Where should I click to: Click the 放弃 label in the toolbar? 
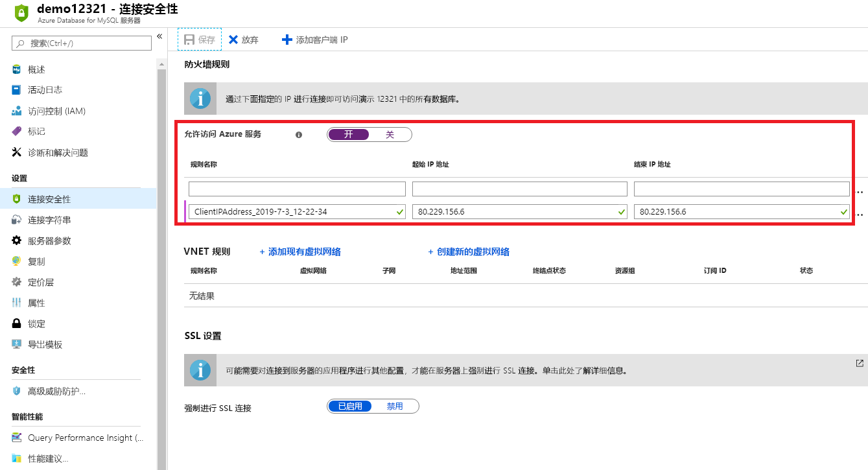pyautogui.click(x=250, y=40)
